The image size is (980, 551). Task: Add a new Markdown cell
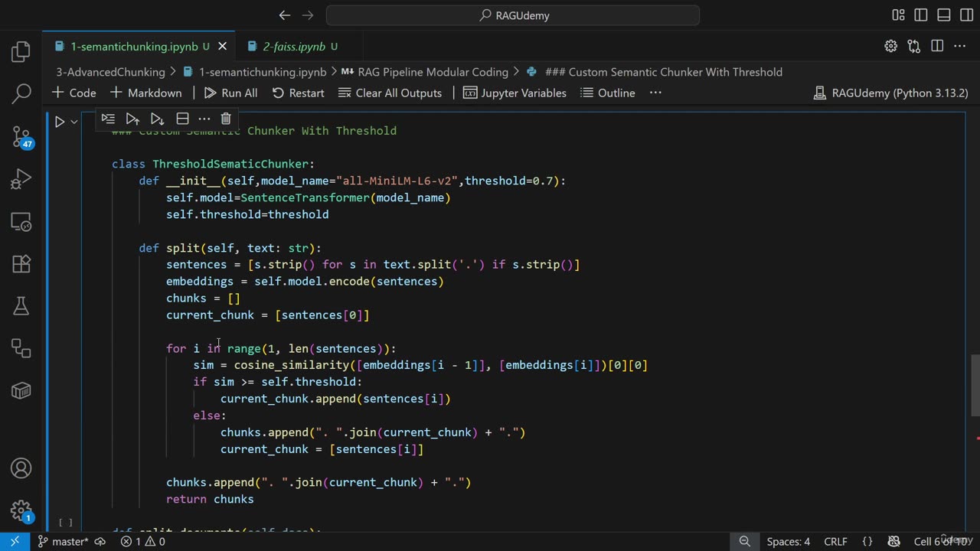pos(146,93)
